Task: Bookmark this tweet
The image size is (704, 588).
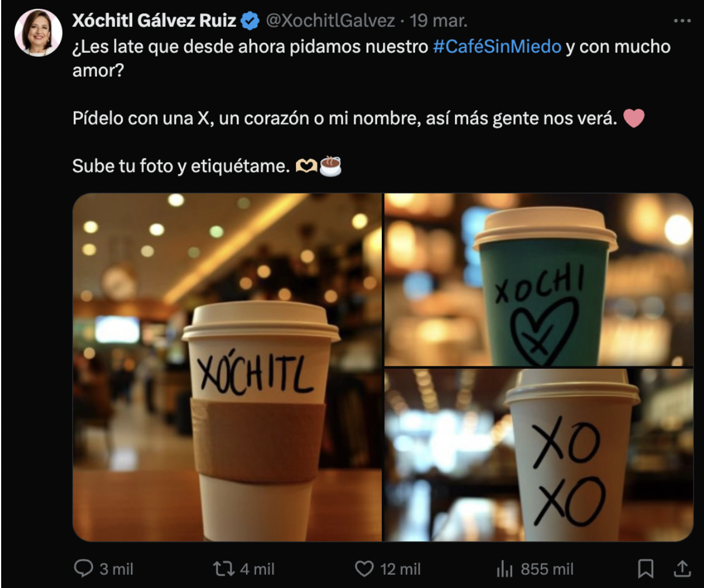Action: (646, 568)
